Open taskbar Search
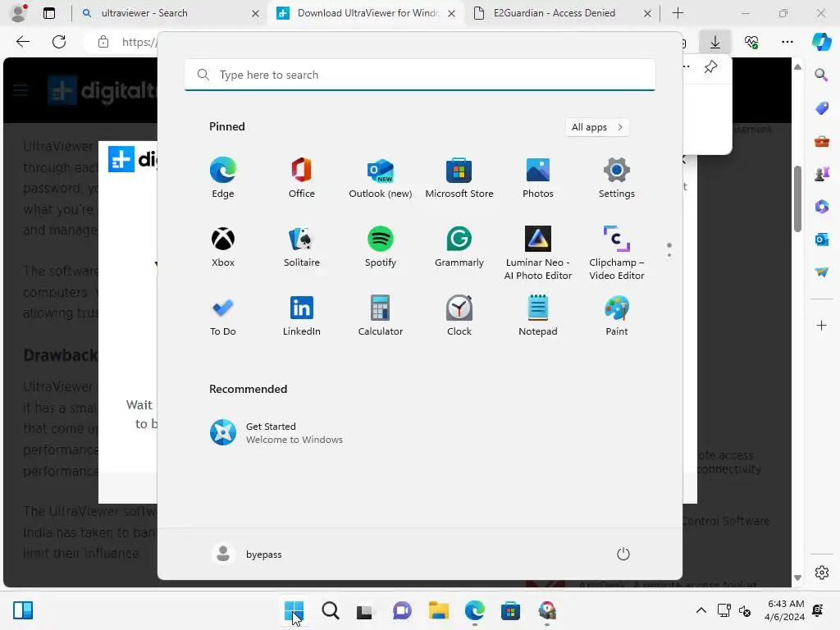This screenshot has width=840, height=630. coord(330,610)
